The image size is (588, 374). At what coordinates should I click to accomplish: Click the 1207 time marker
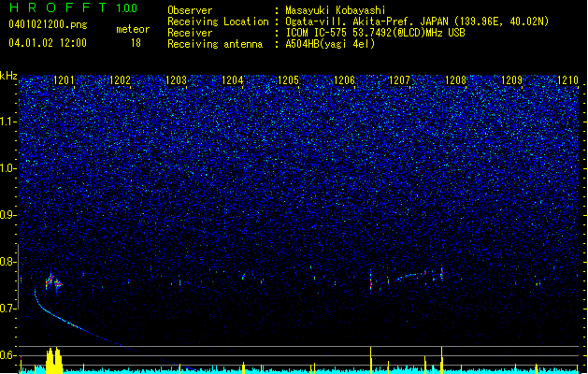[x=400, y=79]
